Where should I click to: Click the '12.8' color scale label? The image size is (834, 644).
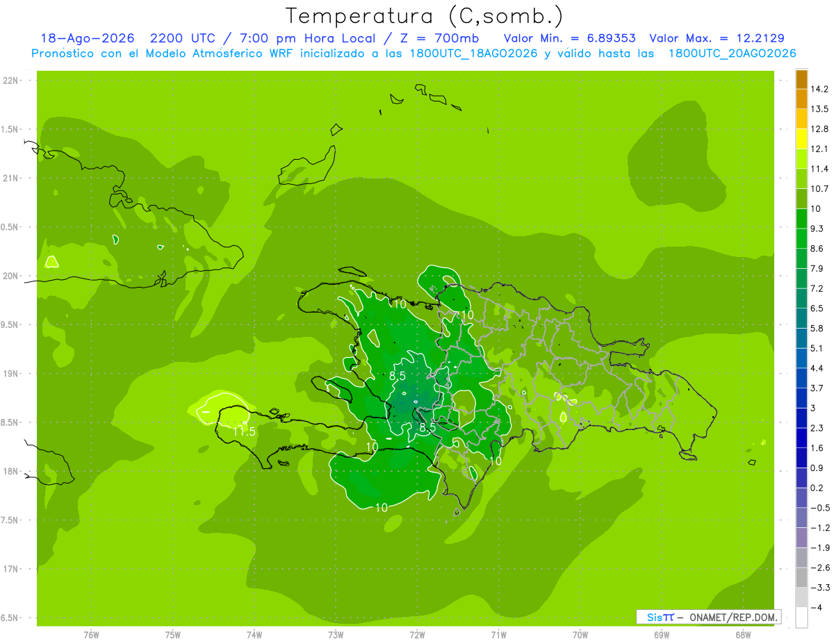819,129
